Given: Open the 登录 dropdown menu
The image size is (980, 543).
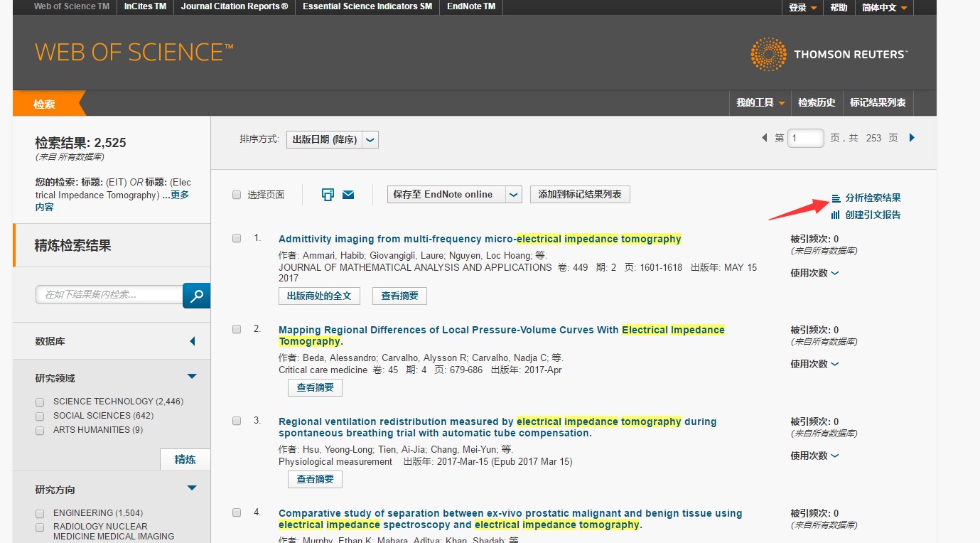Looking at the screenshot, I should [x=802, y=8].
